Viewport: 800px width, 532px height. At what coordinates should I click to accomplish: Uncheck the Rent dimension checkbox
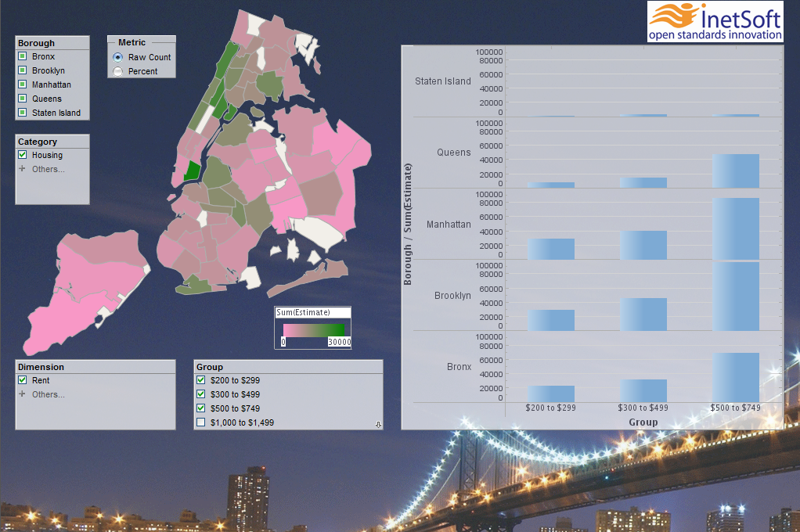click(23, 380)
